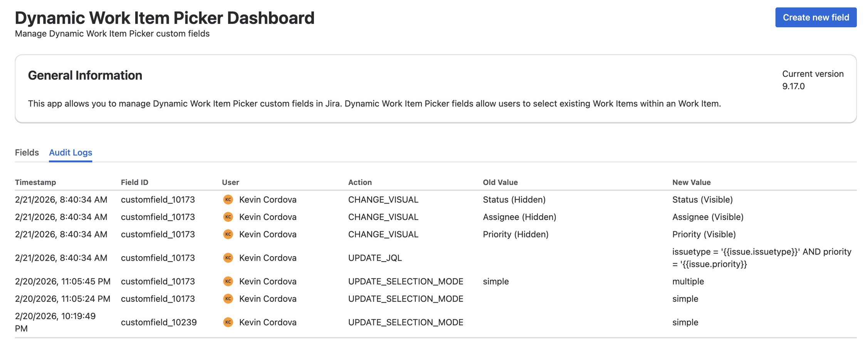Click the KC avatar on the 11:05:24 PM entry
The image size is (868, 347).
pyautogui.click(x=228, y=298)
